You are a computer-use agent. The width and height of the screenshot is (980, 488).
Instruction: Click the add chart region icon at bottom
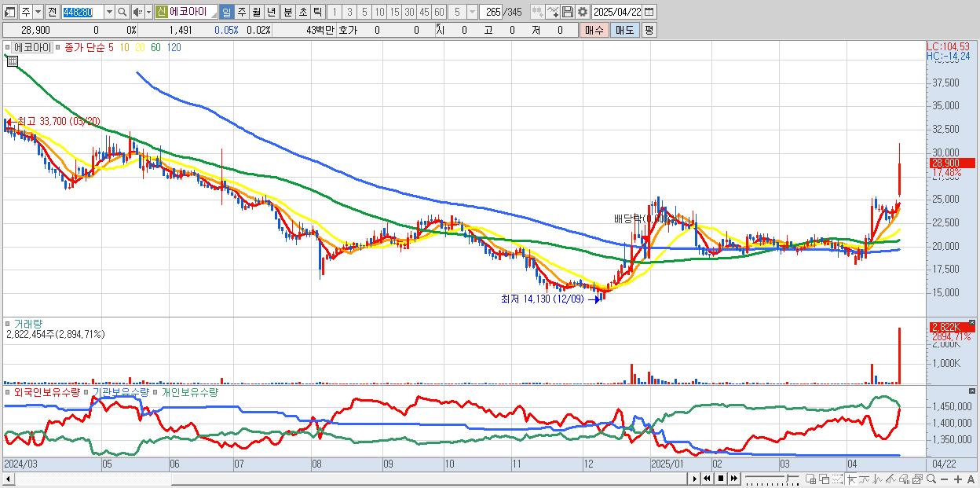(x=810, y=479)
